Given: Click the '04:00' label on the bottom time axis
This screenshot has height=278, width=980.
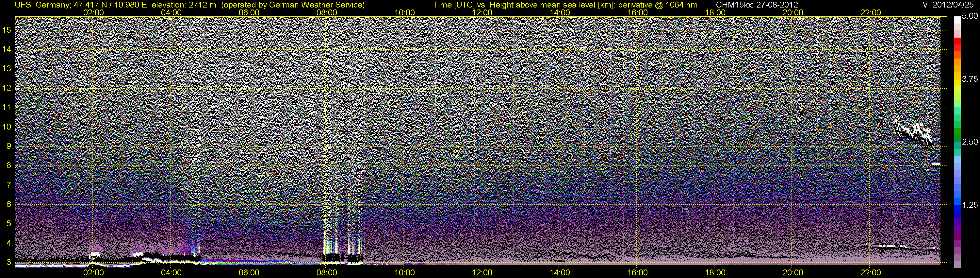Looking at the screenshot, I should [x=171, y=273].
